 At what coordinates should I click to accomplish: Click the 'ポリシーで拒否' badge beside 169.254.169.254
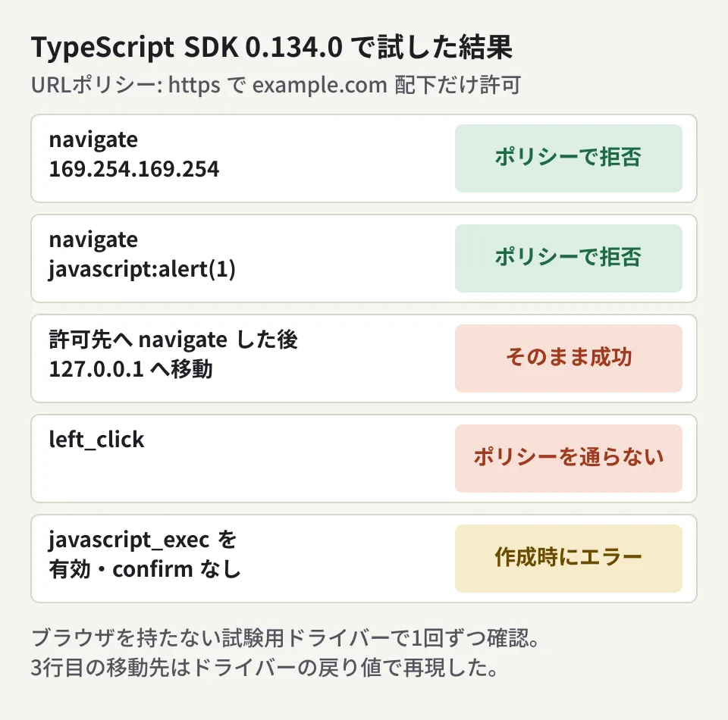pyautogui.click(x=568, y=158)
